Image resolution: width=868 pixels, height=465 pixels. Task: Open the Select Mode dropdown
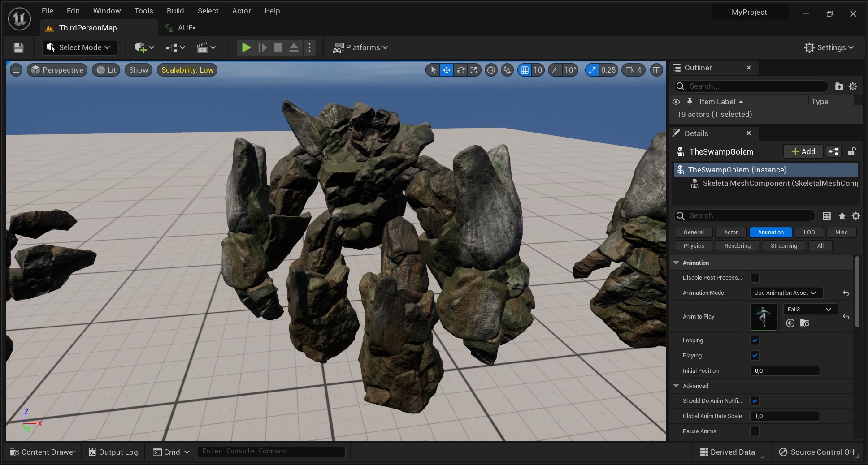[79, 47]
